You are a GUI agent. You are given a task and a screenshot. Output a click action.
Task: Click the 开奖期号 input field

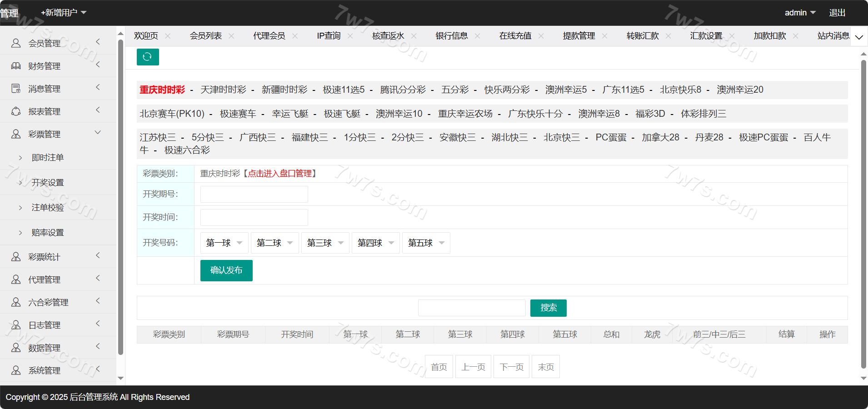tap(254, 194)
